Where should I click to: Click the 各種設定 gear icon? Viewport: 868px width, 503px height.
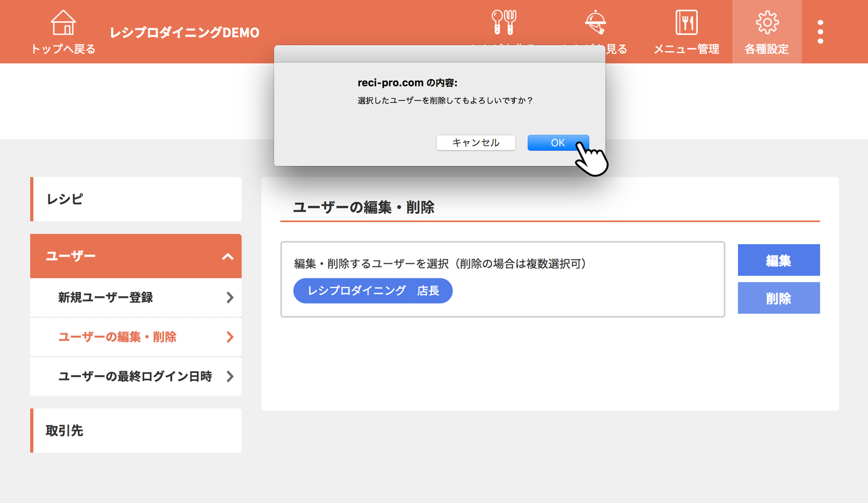click(x=767, y=23)
